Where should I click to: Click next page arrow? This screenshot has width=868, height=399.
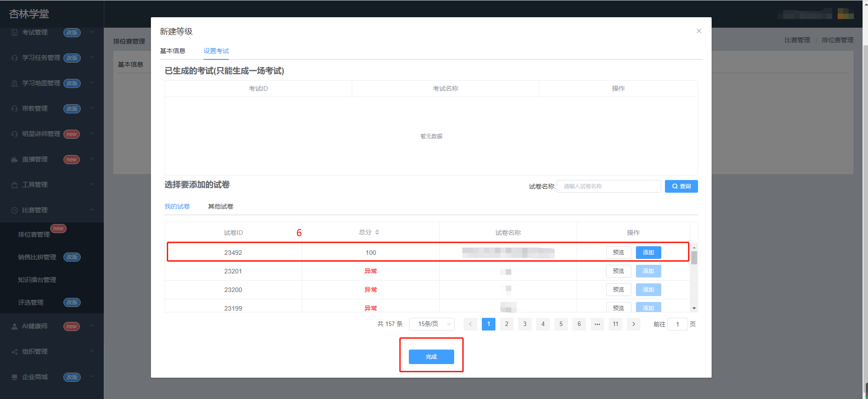pyautogui.click(x=634, y=324)
